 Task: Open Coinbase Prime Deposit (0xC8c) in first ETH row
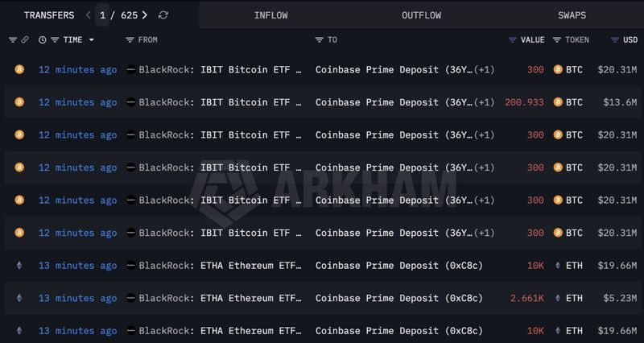point(398,266)
